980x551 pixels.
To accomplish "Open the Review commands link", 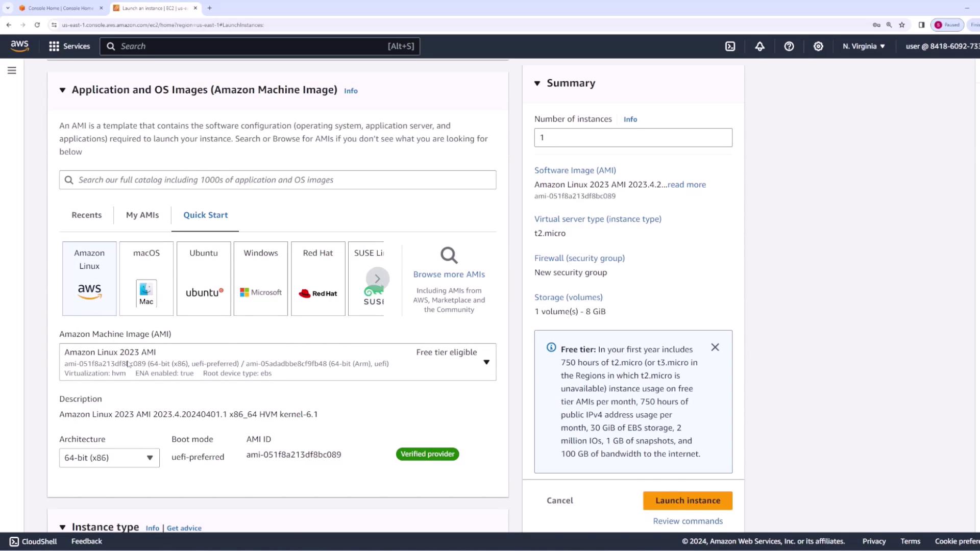I will 687,521.
